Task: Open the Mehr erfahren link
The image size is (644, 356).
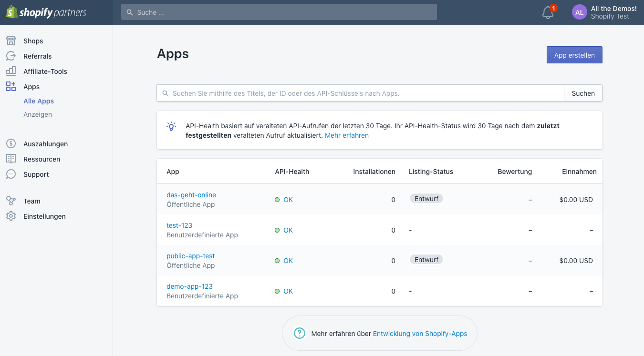Action: pyautogui.click(x=347, y=135)
